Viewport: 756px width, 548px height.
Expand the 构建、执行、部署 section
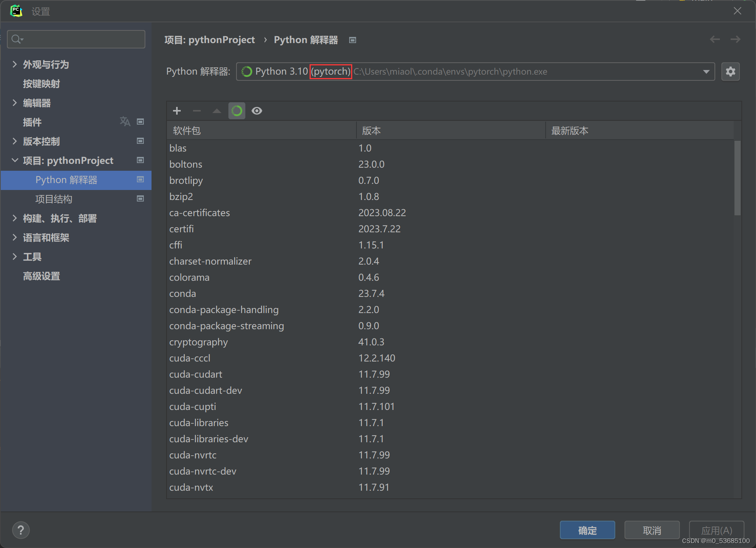[x=15, y=218]
